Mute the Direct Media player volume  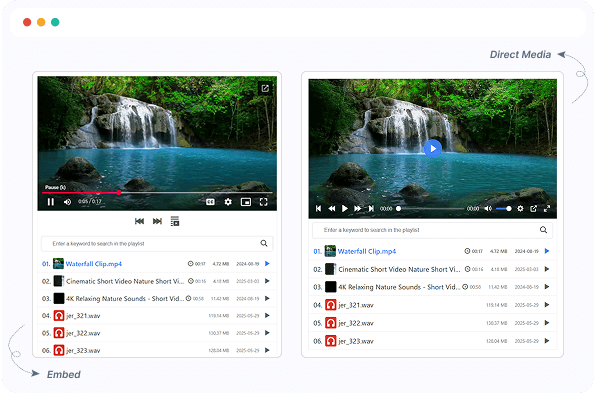[x=488, y=208]
